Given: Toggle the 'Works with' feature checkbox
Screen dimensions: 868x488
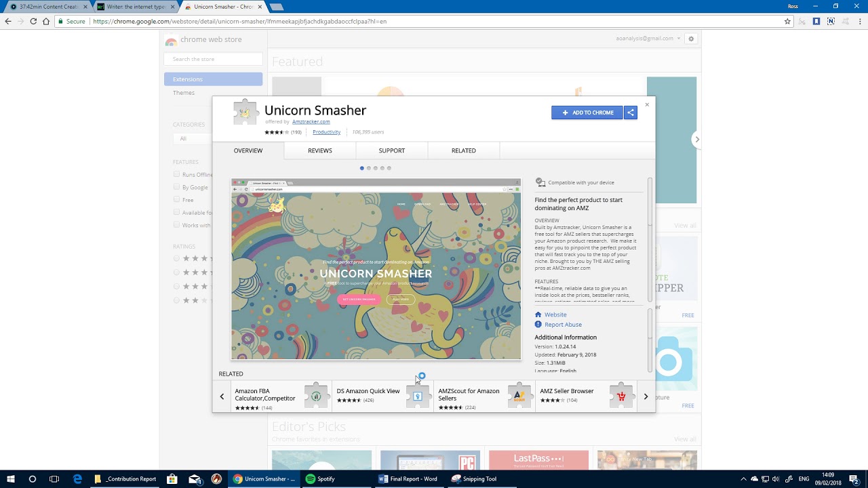Looking at the screenshot, I should [x=176, y=225].
